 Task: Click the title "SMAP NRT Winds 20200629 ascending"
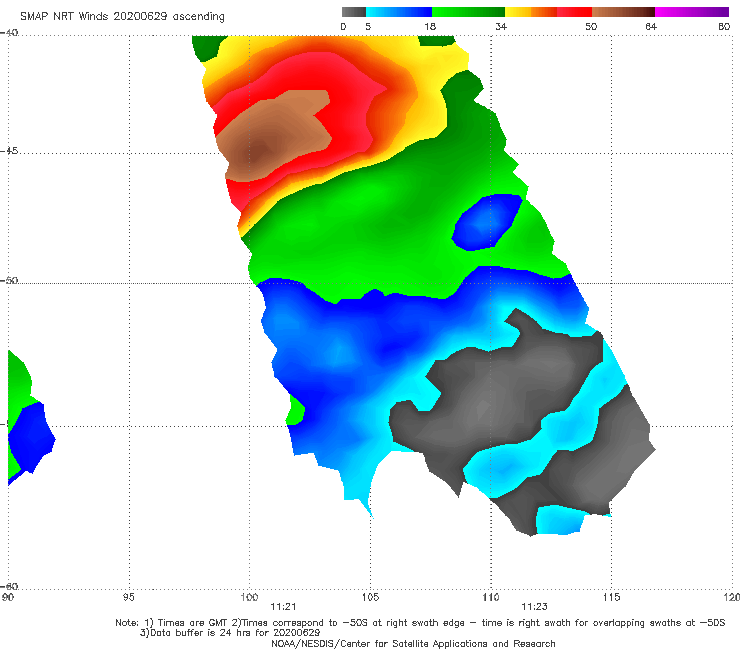tap(122, 16)
